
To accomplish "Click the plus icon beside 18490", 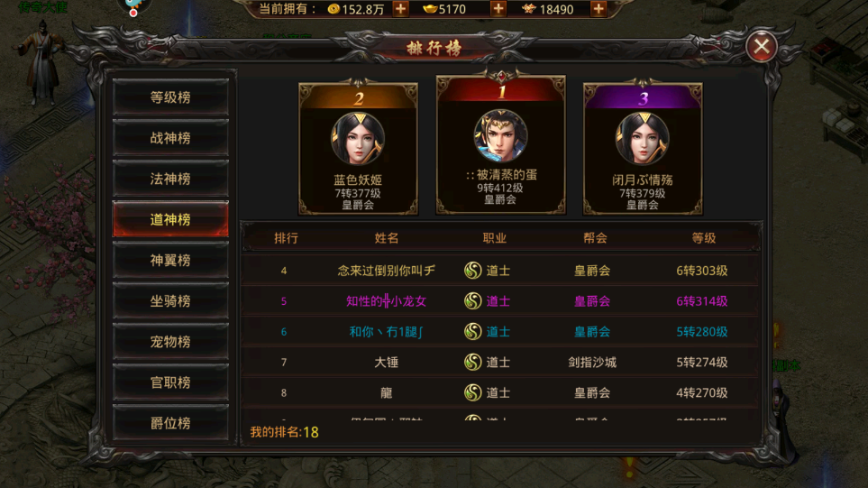I will (598, 9).
